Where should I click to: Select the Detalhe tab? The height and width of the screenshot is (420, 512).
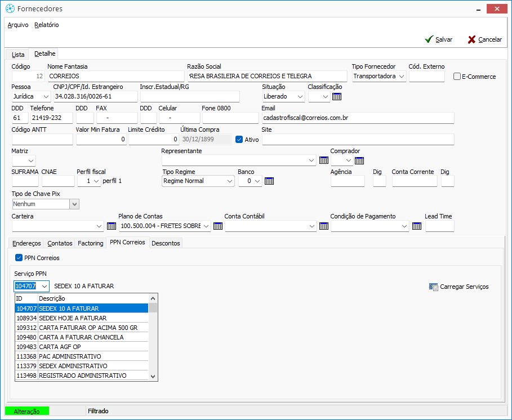[x=44, y=53]
